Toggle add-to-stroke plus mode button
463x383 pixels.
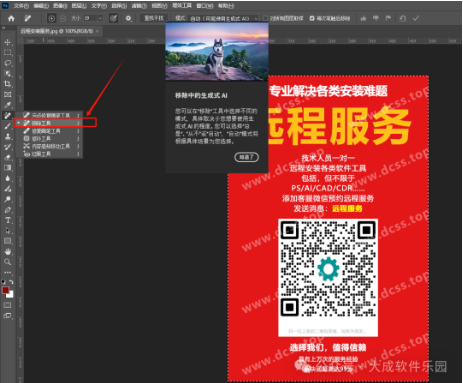pyautogui.click(x=51, y=18)
